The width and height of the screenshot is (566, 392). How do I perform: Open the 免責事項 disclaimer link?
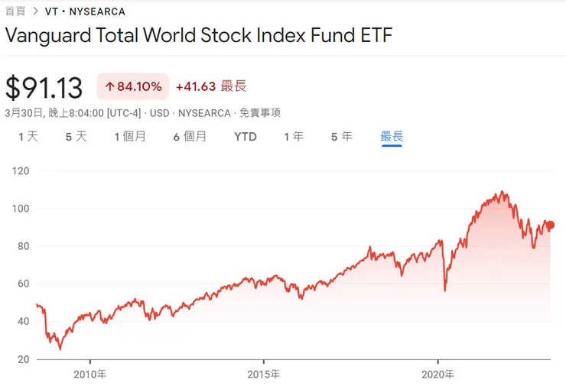[260, 112]
